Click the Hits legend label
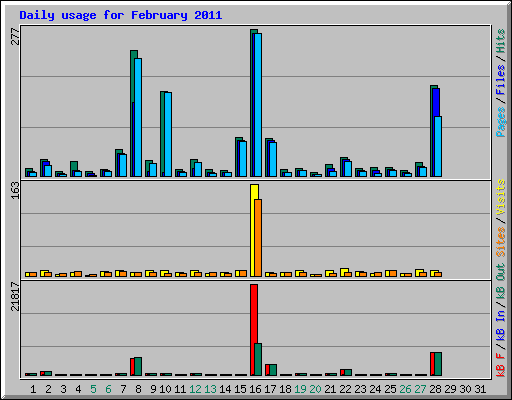Image resolution: width=512 pixels, height=400 pixels. [x=501, y=41]
